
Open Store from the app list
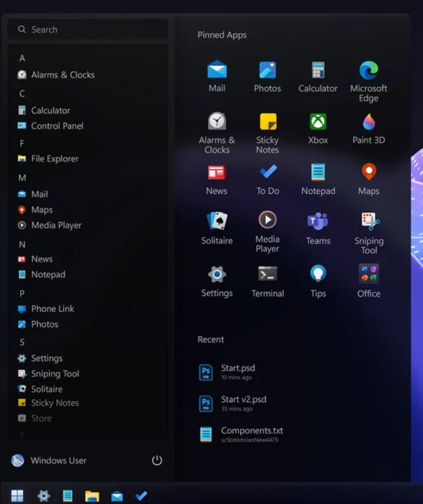[x=34, y=418]
